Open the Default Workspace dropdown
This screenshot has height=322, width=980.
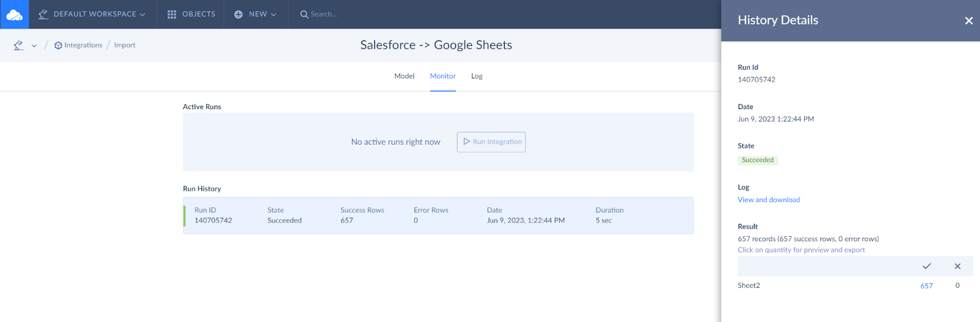pyautogui.click(x=92, y=14)
